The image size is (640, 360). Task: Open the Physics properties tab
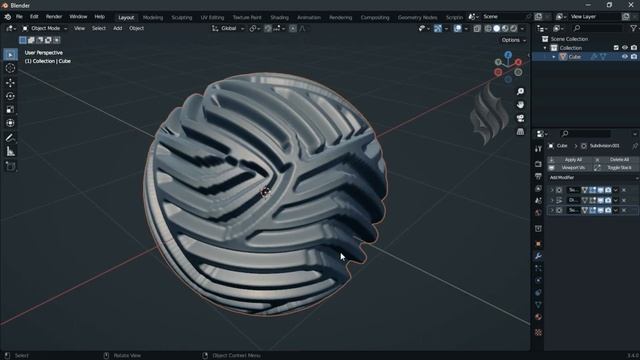538,280
